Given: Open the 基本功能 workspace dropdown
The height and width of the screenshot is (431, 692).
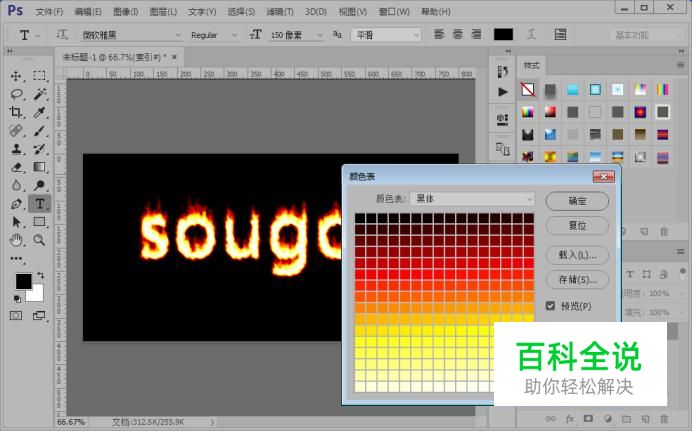Looking at the screenshot, I should [x=647, y=35].
